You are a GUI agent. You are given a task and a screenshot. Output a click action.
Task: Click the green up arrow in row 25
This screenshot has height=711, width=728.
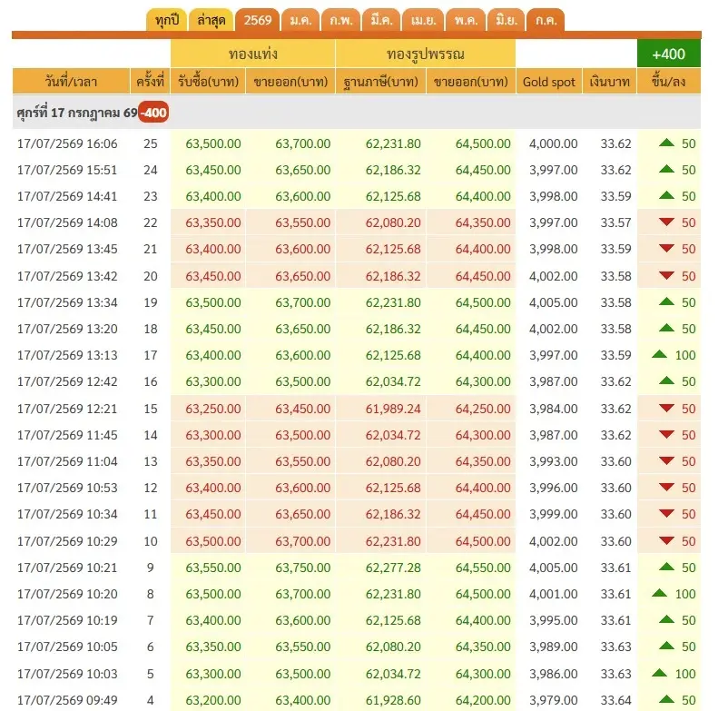coord(666,143)
